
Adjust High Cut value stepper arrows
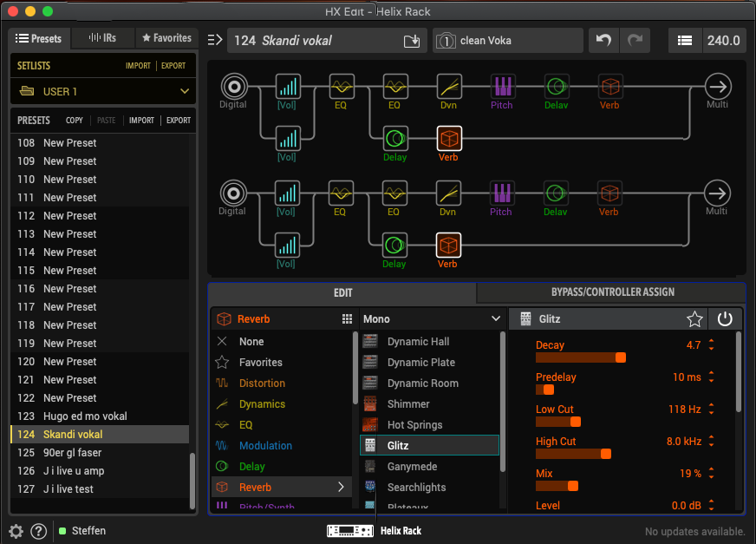pyautogui.click(x=711, y=441)
